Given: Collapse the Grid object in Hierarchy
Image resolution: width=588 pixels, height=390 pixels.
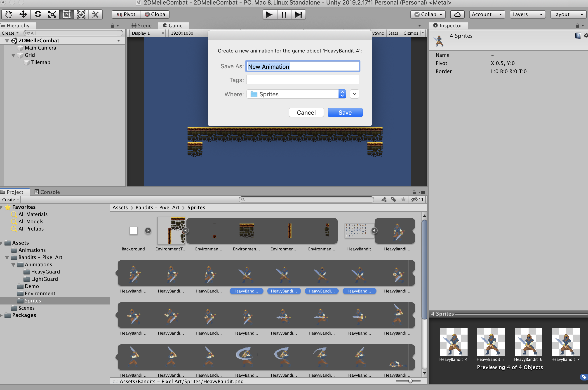Looking at the screenshot, I should pyautogui.click(x=13, y=55).
